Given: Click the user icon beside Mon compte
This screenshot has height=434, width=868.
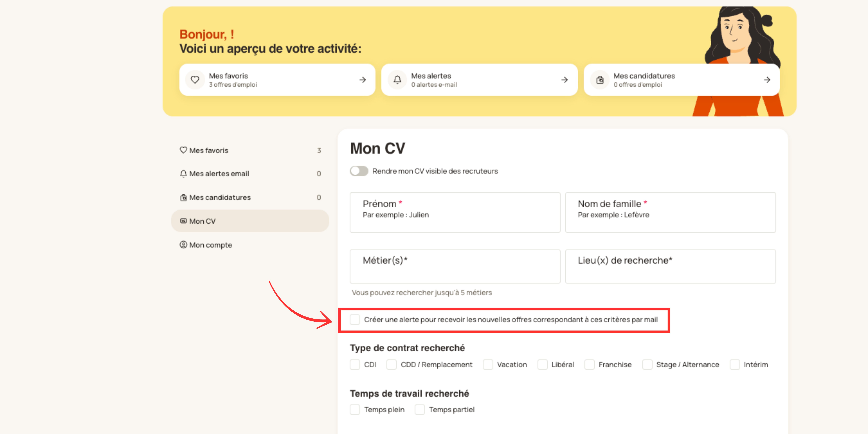Looking at the screenshot, I should (x=183, y=245).
